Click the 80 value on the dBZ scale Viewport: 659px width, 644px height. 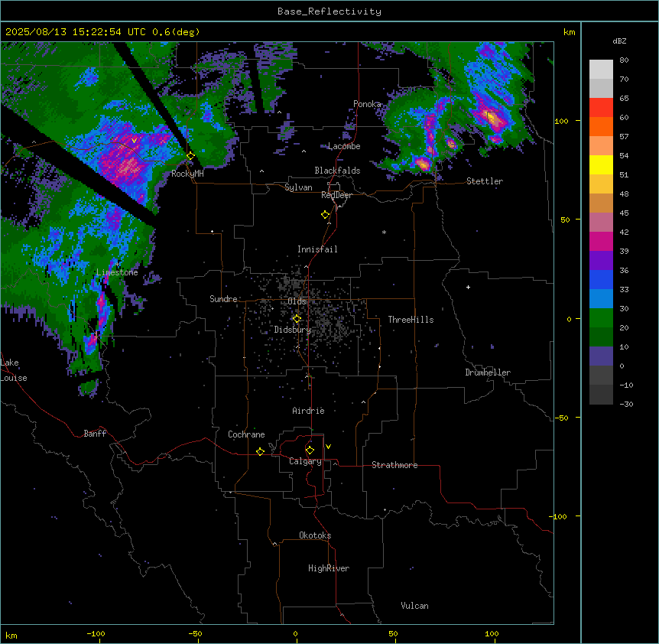[x=624, y=60]
